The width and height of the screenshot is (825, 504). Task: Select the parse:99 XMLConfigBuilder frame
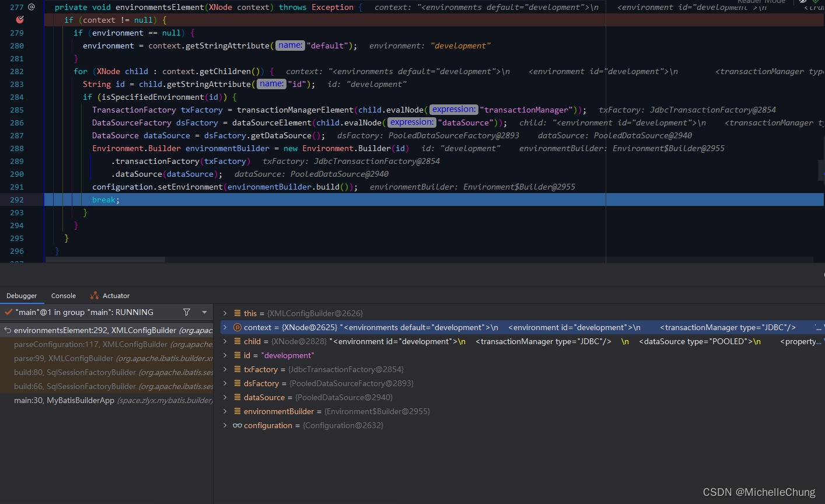tap(106, 358)
